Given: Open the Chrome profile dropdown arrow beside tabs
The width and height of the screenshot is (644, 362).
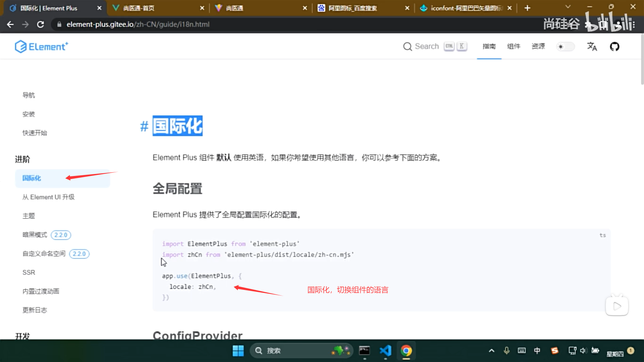Looking at the screenshot, I should click(568, 7).
